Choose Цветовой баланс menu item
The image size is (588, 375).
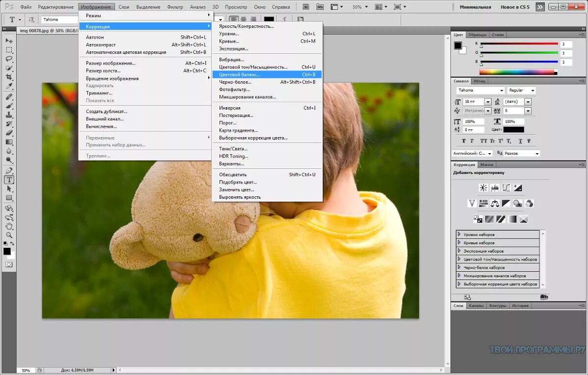pyautogui.click(x=267, y=74)
